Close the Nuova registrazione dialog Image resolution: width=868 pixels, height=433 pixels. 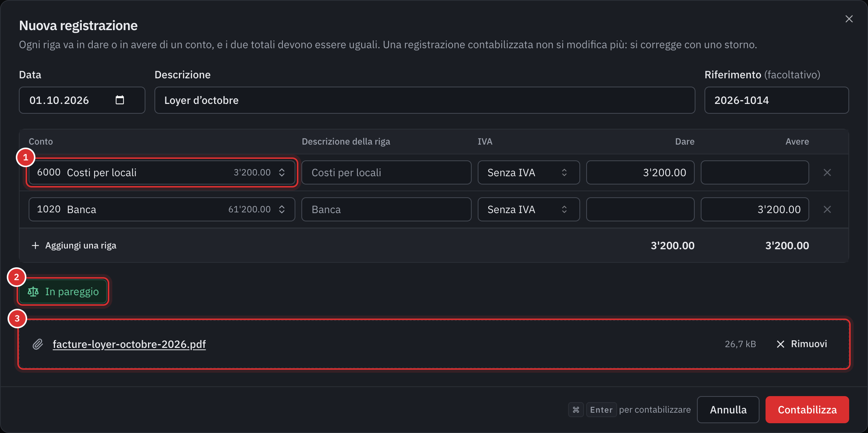click(849, 19)
